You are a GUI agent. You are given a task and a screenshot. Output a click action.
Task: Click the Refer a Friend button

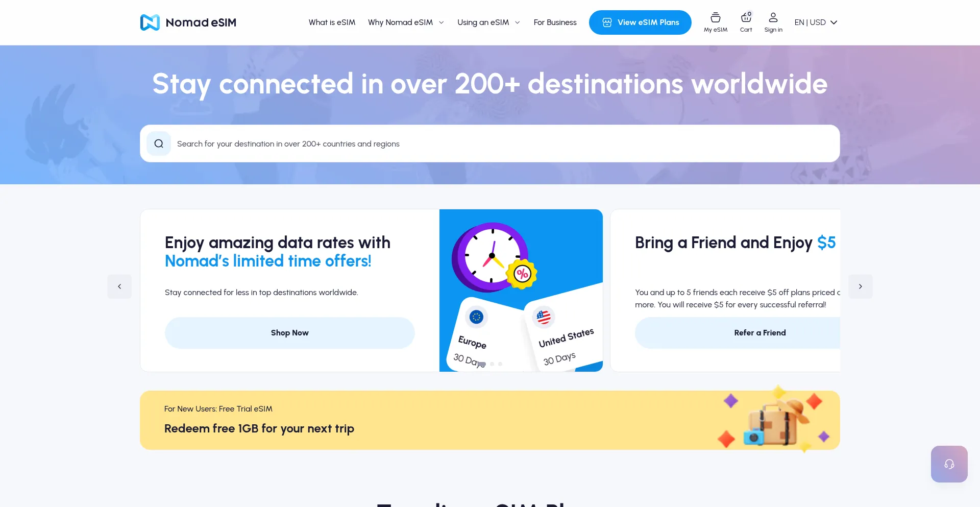pos(759,332)
